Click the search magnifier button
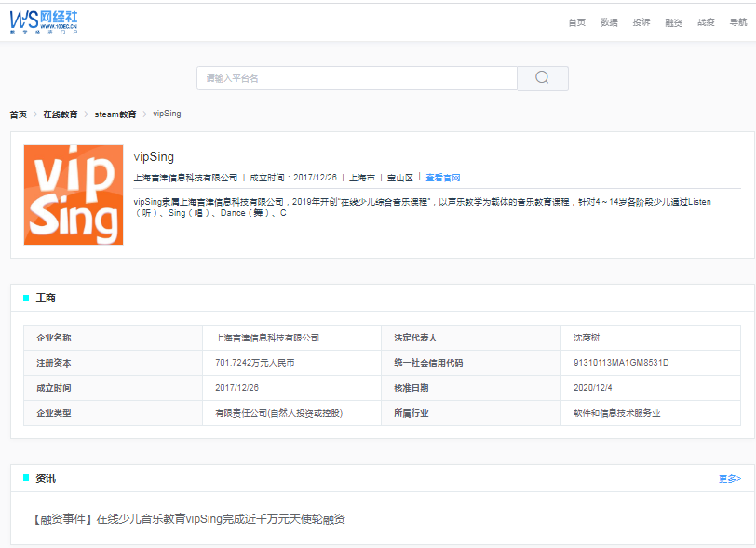The image size is (756, 548). coord(543,78)
